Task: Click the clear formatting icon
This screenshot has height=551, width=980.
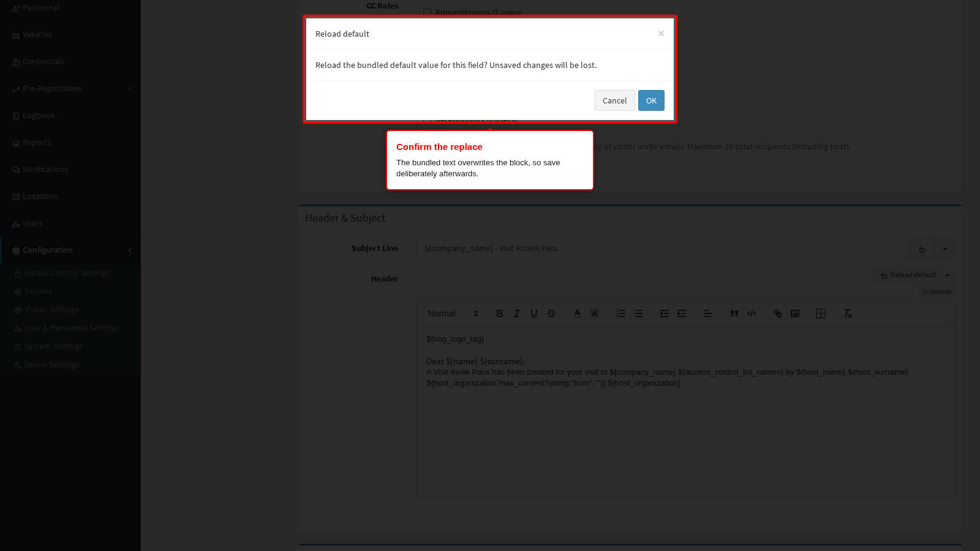Action: [x=848, y=313]
